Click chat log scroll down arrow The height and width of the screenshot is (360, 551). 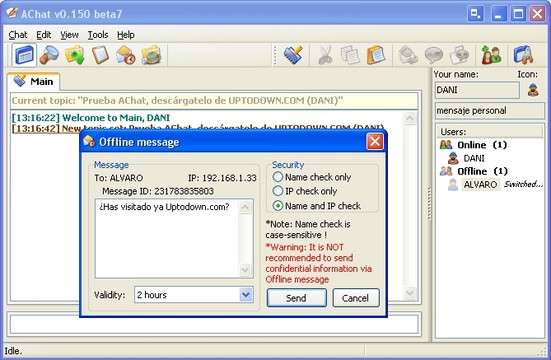[x=410, y=292]
